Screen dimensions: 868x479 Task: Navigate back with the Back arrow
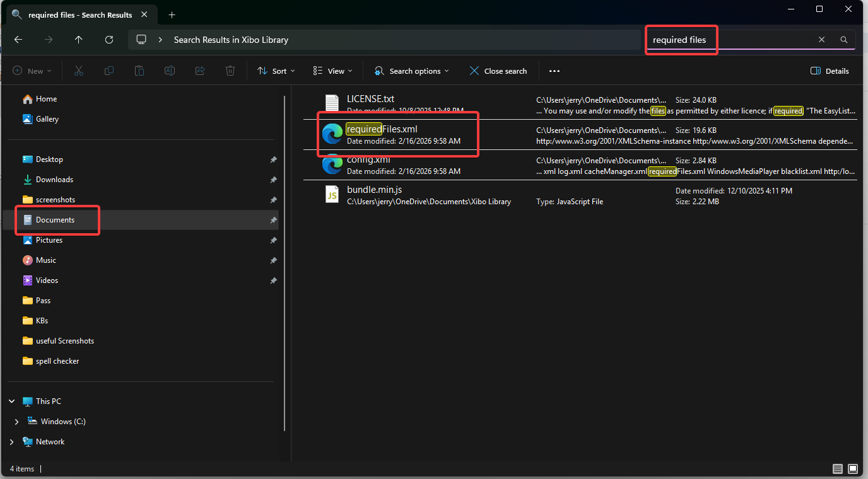18,40
